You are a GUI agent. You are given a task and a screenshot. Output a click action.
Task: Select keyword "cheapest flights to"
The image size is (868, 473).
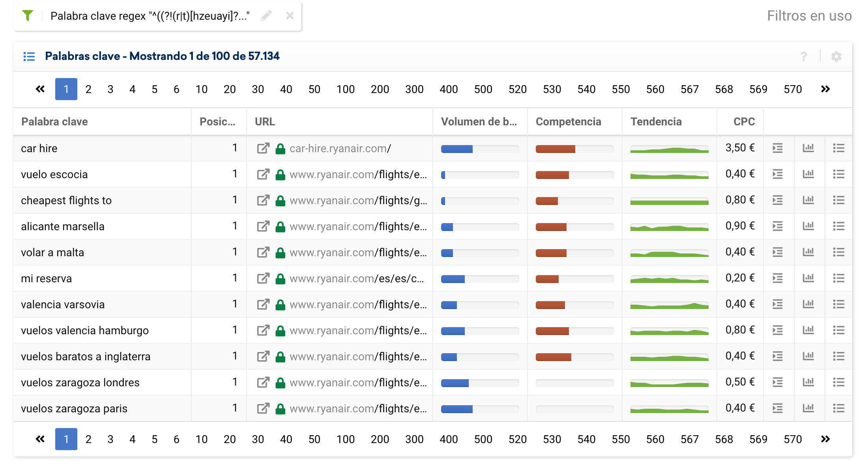66,201
